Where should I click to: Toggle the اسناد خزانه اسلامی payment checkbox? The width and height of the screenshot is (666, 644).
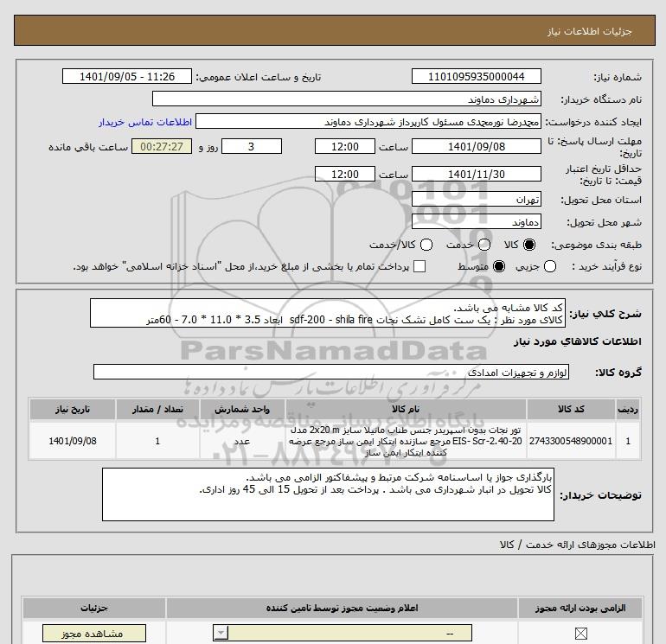419,266
